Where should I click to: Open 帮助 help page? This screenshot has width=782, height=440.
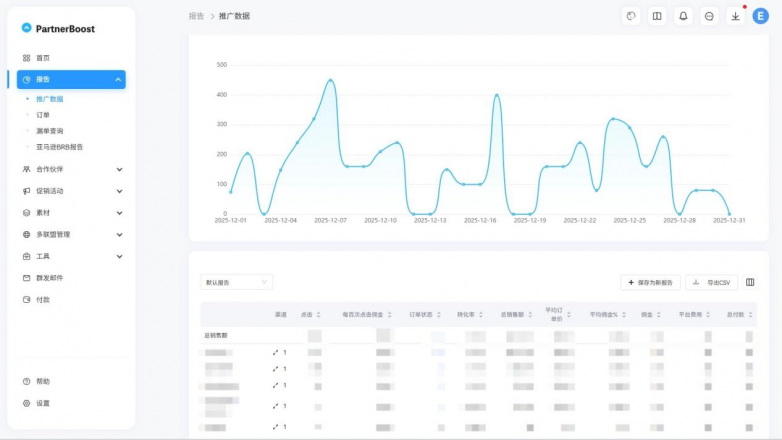(42, 381)
